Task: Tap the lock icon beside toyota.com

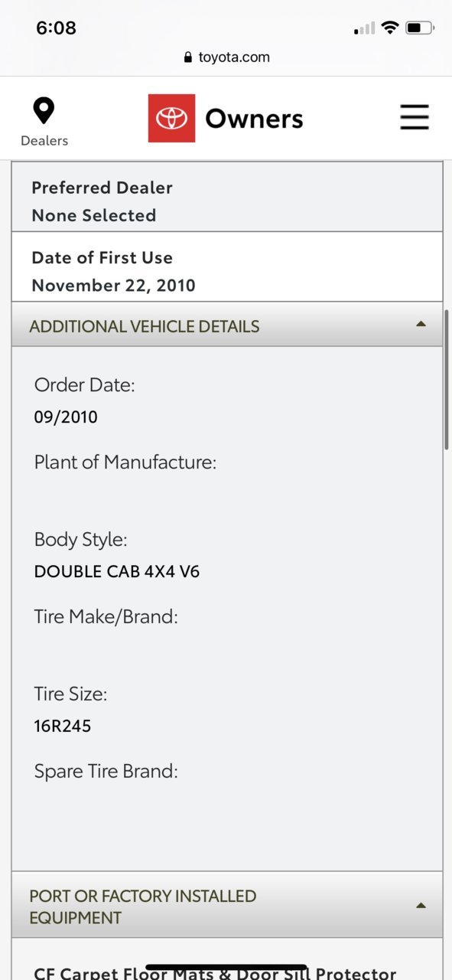Action: 188,57
